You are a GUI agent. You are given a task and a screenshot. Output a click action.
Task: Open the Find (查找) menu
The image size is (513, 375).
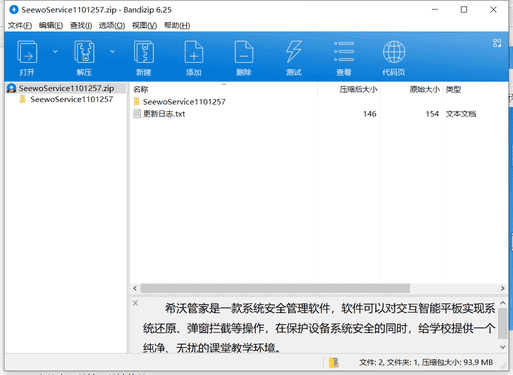pos(81,26)
